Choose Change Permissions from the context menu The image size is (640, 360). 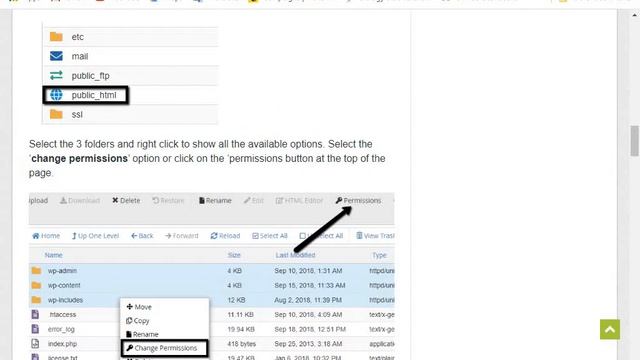pyautogui.click(x=164, y=348)
